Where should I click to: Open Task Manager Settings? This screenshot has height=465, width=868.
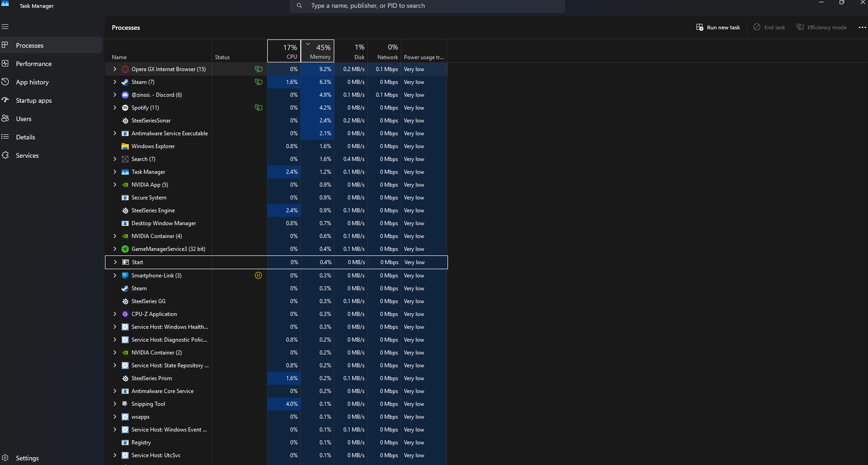tap(51, 458)
